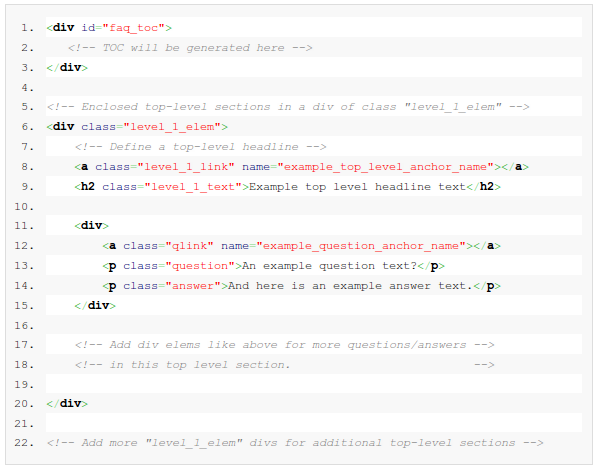Click the comment 'Define a top-level headline'
Image resolution: width=596 pixels, height=469 pixels.
coord(200,147)
